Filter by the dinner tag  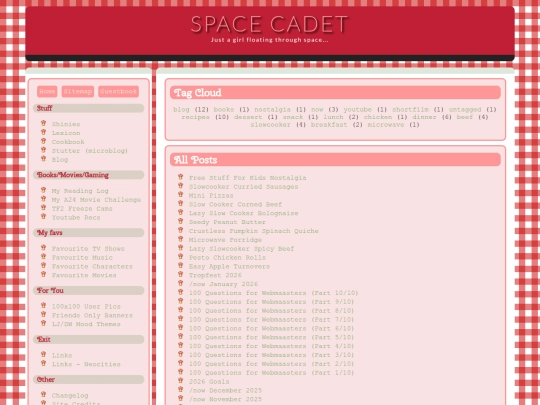click(425, 117)
